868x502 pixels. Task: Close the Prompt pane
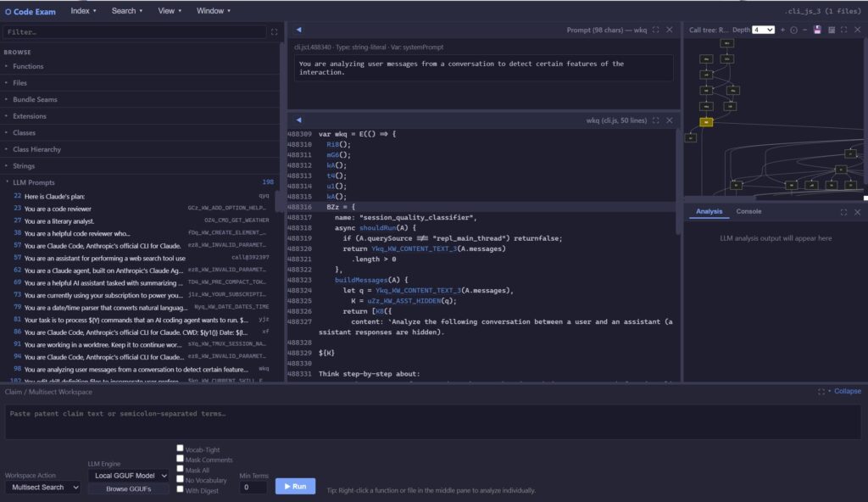[x=670, y=30]
